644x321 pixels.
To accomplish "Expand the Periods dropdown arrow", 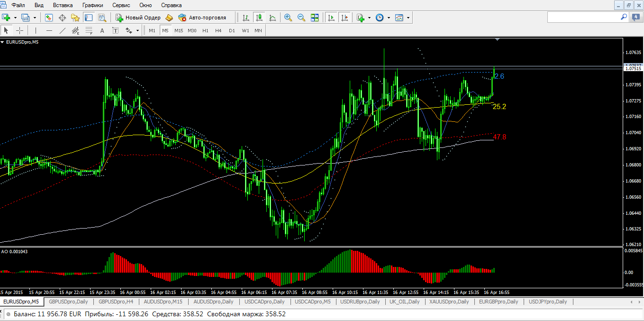I will tap(389, 18).
